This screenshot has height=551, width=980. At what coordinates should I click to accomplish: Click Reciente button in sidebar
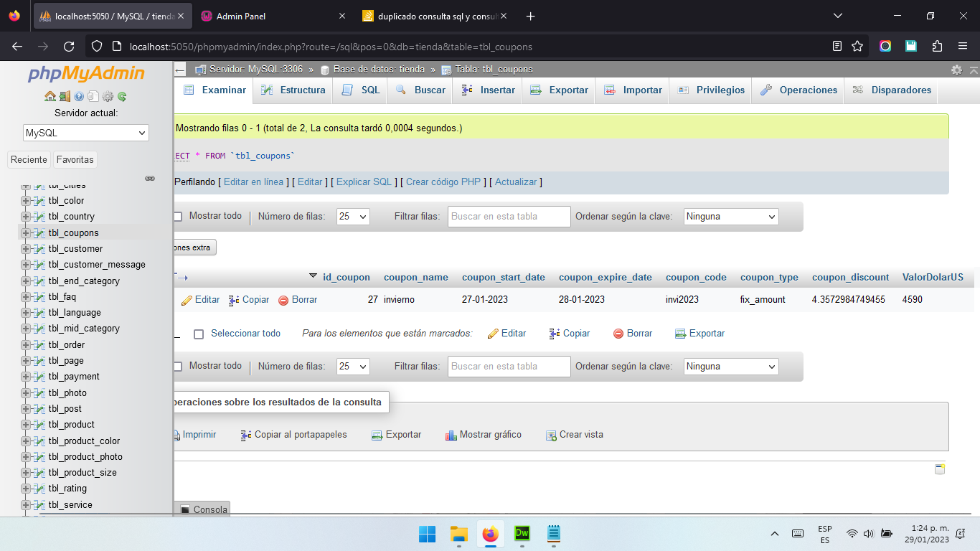click(x=29, y=159)
